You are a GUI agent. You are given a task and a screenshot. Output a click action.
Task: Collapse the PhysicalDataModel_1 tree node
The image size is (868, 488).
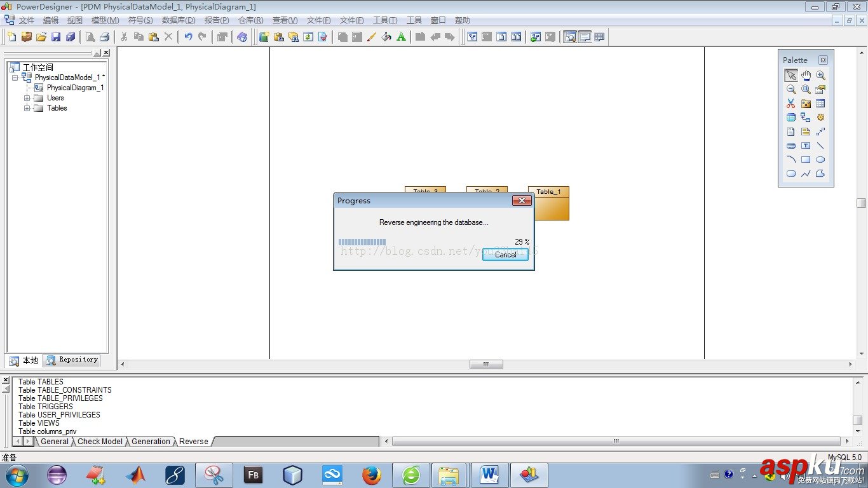tap(15, 77)
